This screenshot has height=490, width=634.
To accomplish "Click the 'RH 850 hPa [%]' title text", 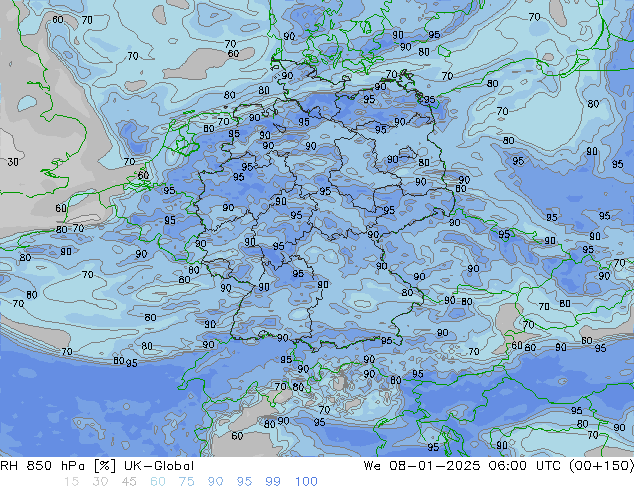I will (58, 466).
